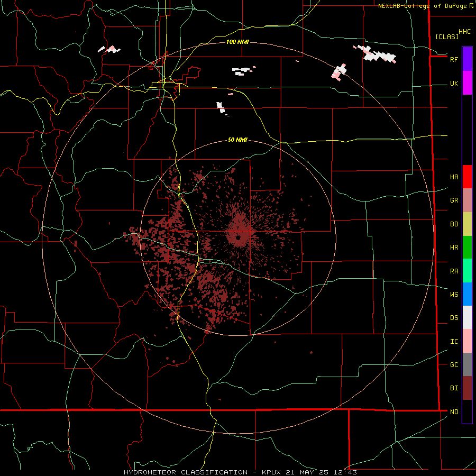
Task: Click the radar site center dot
Action: (x=239, y=237)
